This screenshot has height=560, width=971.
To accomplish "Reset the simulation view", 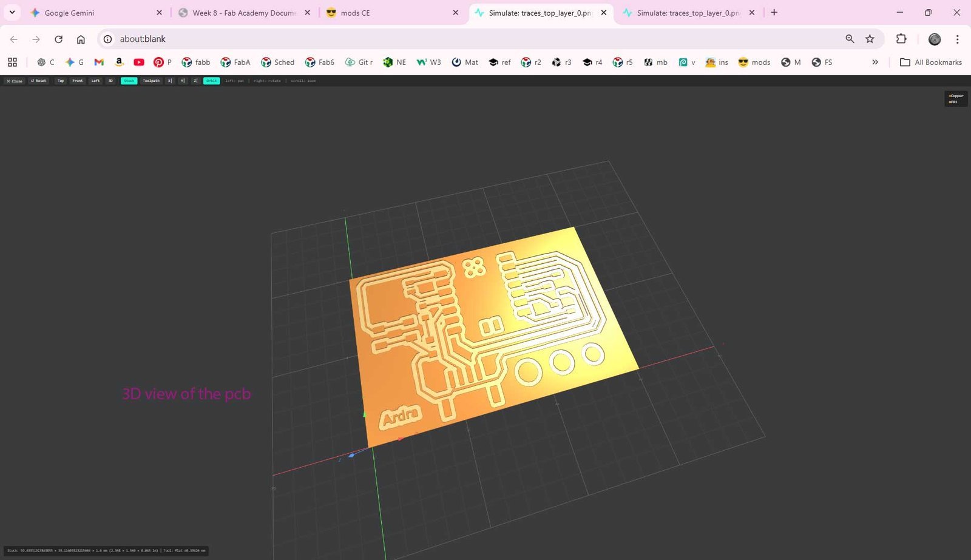I will [38, 81].
